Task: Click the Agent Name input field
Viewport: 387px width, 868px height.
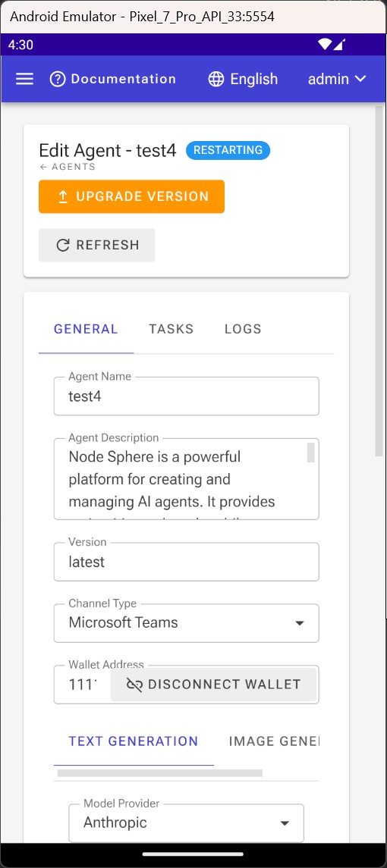Action: (187, 396)
